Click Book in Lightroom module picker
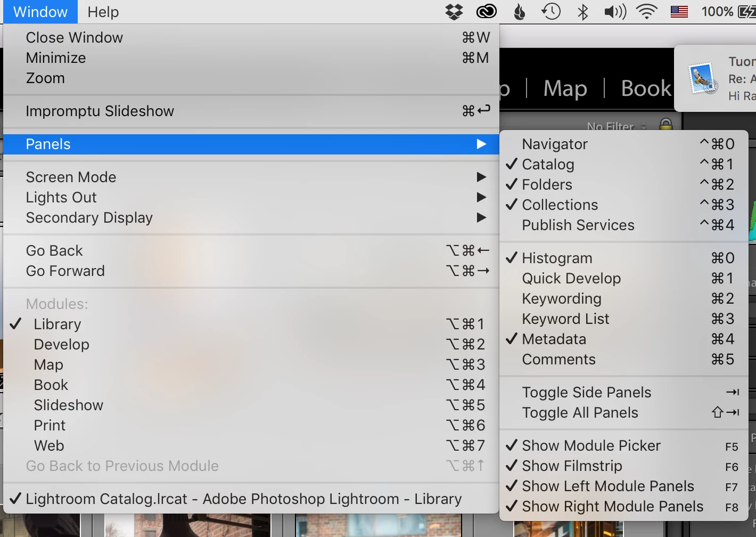Viewport: 756px width, 537px height. coord(646,88)
